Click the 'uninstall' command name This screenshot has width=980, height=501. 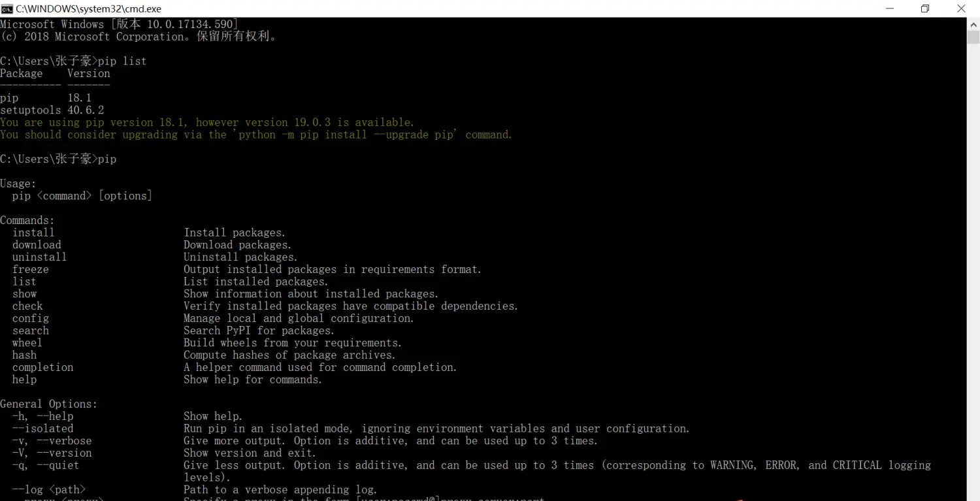point(39,257)
